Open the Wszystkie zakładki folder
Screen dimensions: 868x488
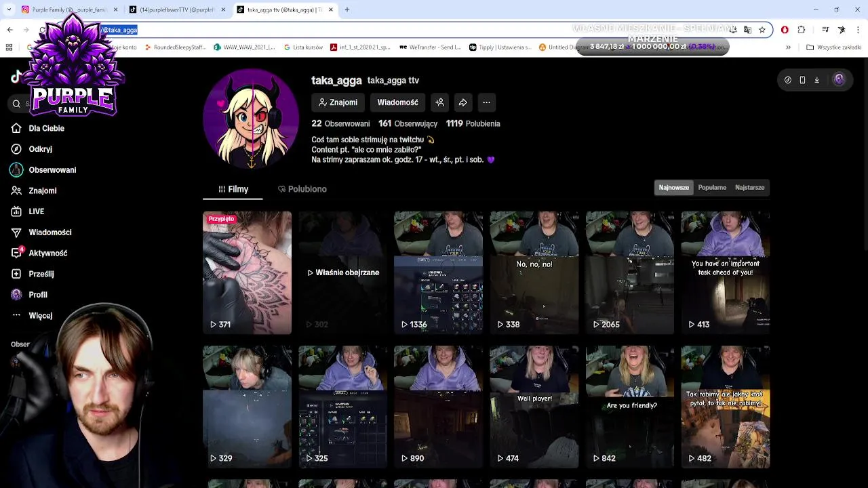point(833,47)
